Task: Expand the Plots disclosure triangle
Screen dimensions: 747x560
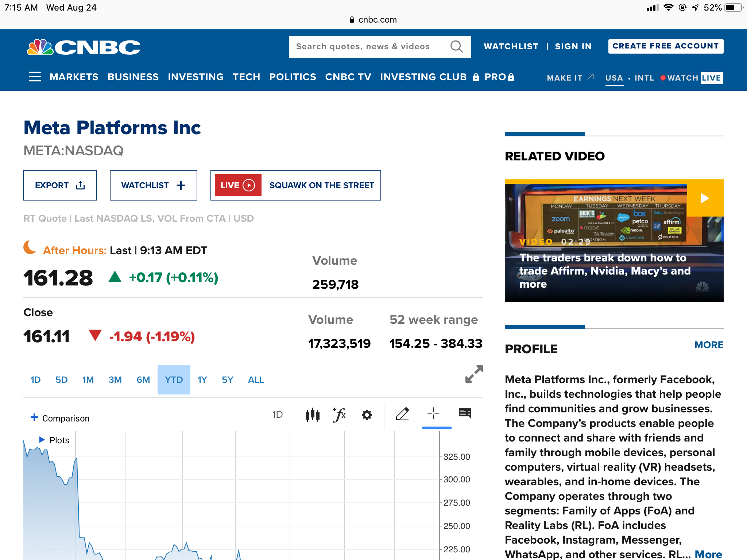Action: tap(42, 440)
